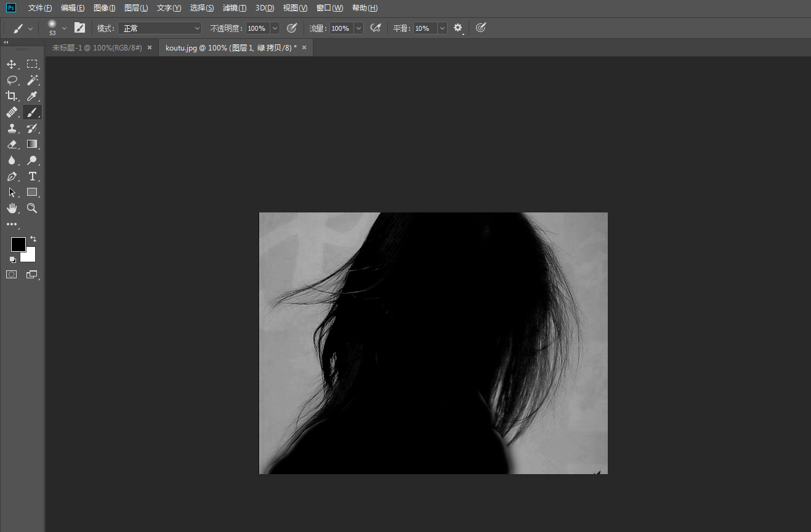Collapse the toolbox double-arrow expander

click(x=6, y=42)
